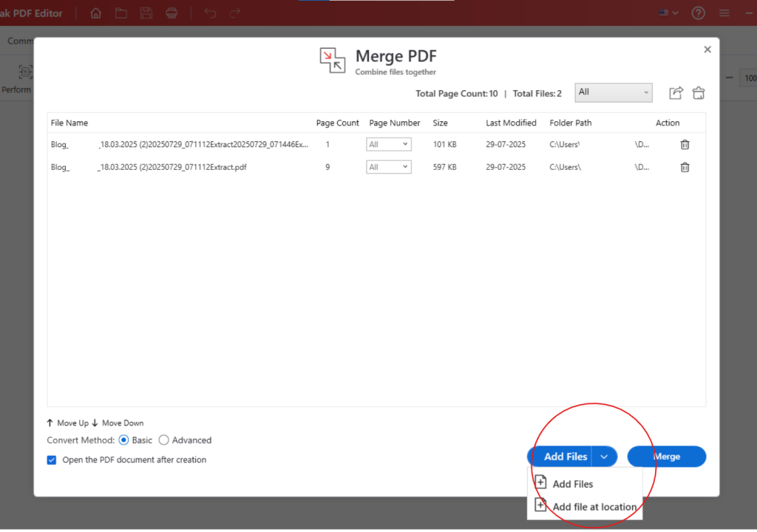Click the Save icon in the toolbar
Image resolution: width=757 pixels, height=532 pixels.
[x=145, y=13]
